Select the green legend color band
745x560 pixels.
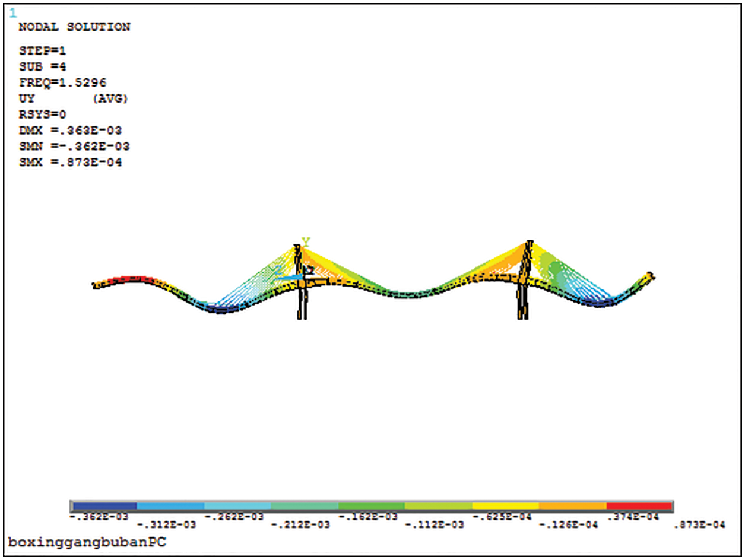coord(372,506)
